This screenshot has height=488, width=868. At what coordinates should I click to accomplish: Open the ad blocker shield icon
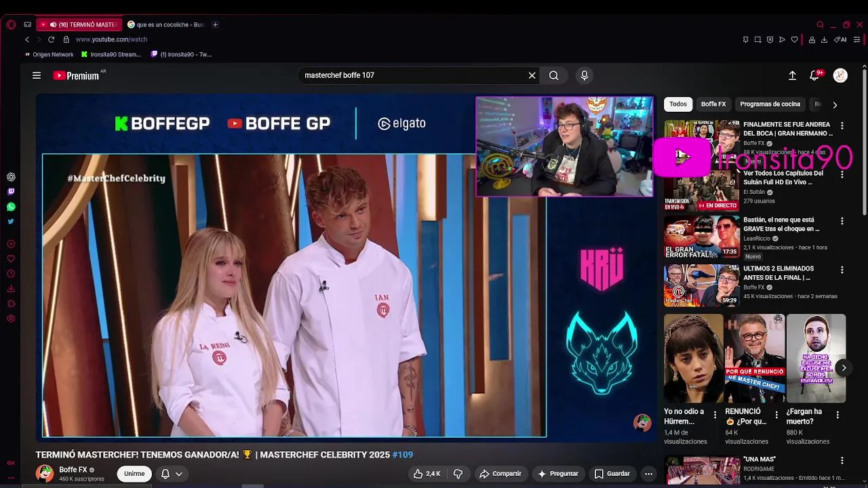click(x=770, y=39)
